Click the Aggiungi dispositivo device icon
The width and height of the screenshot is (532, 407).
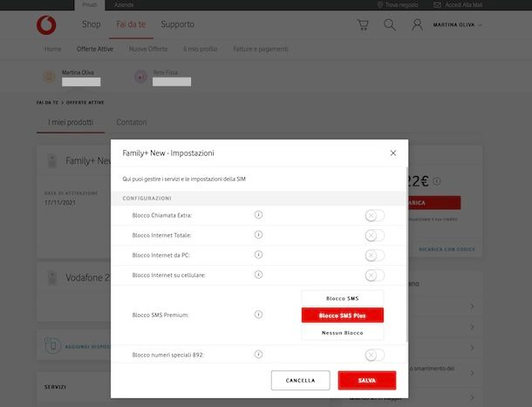pyautogui.click(x=52, y=346)
